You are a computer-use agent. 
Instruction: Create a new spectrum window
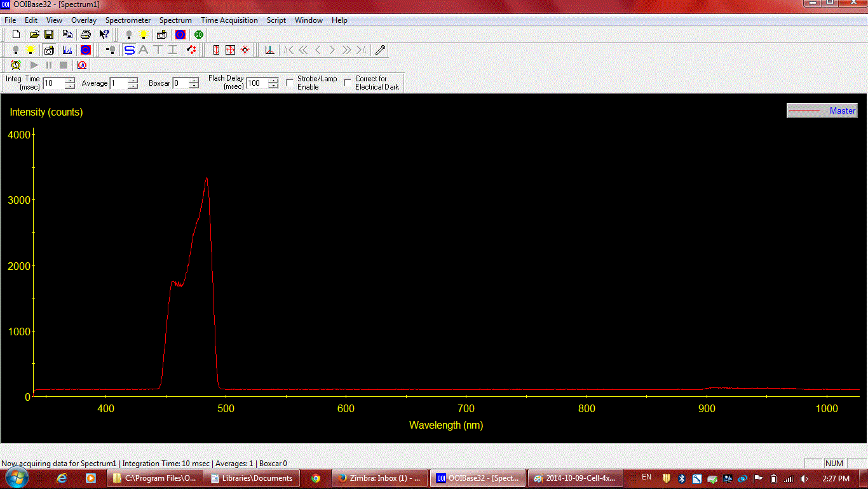17,34
